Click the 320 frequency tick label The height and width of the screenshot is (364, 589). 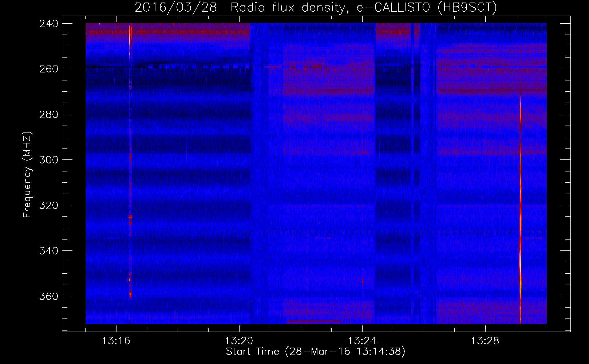point(49,206)
